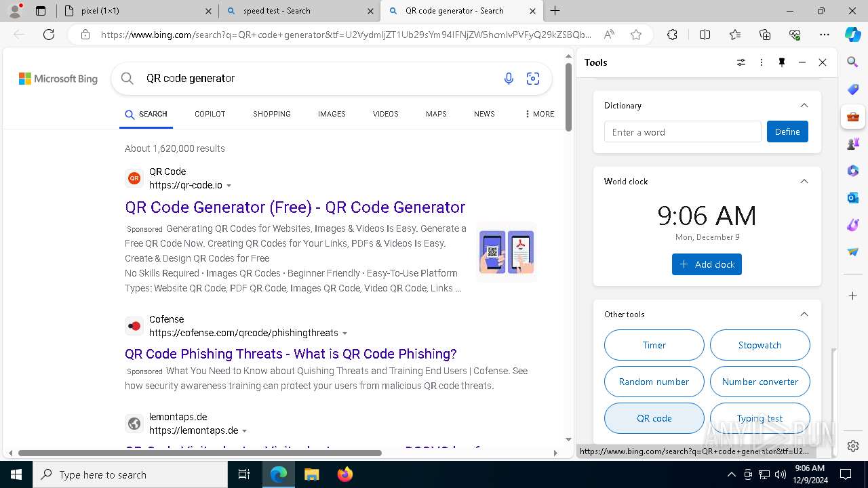Viewport: 868px width, 488px height.
Task: Open QR Code Phishing Threats link
Action: point(291,354)
